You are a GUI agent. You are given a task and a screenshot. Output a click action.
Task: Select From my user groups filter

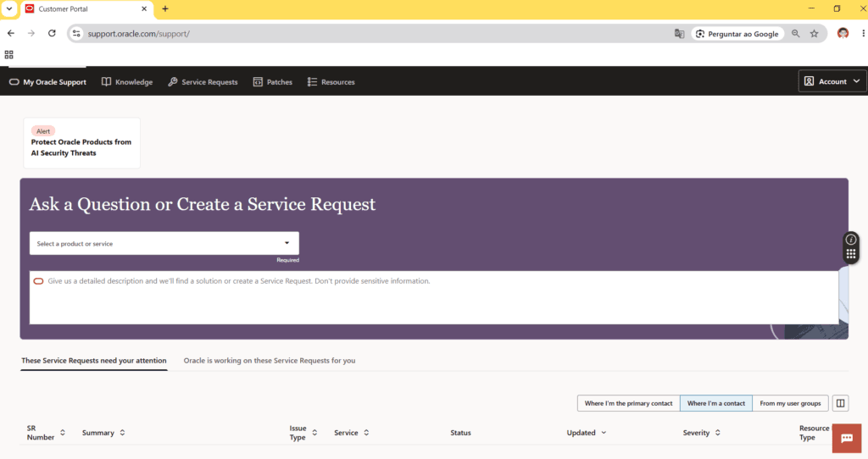790,403
